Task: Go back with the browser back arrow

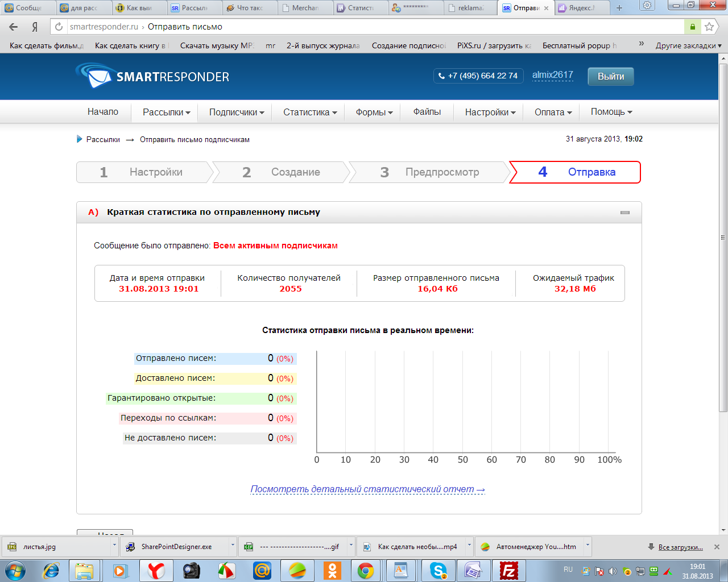Action: point(14,27)
